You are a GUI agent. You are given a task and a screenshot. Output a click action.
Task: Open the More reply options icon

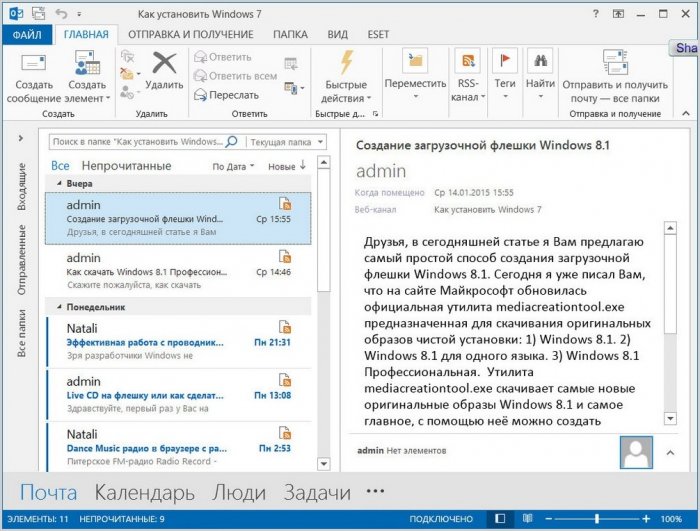[x=294, y=88]
